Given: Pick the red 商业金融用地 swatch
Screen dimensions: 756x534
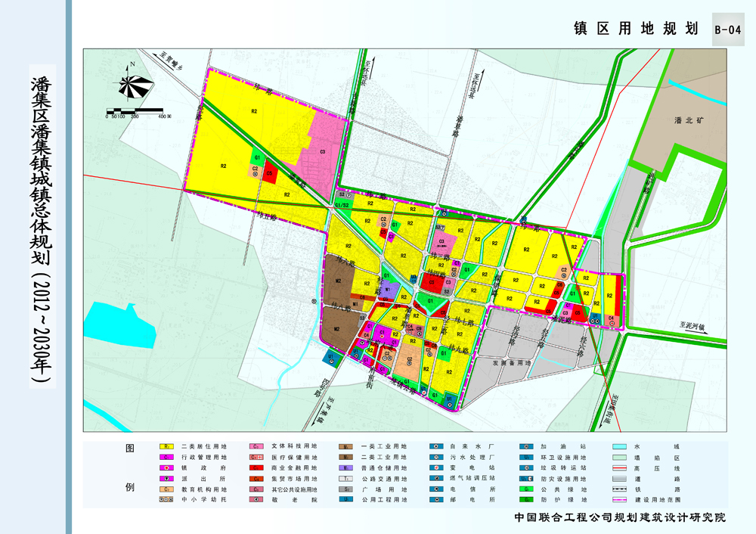Looking at the screenshot, I should pyautogui.click(x=256, y=468).
